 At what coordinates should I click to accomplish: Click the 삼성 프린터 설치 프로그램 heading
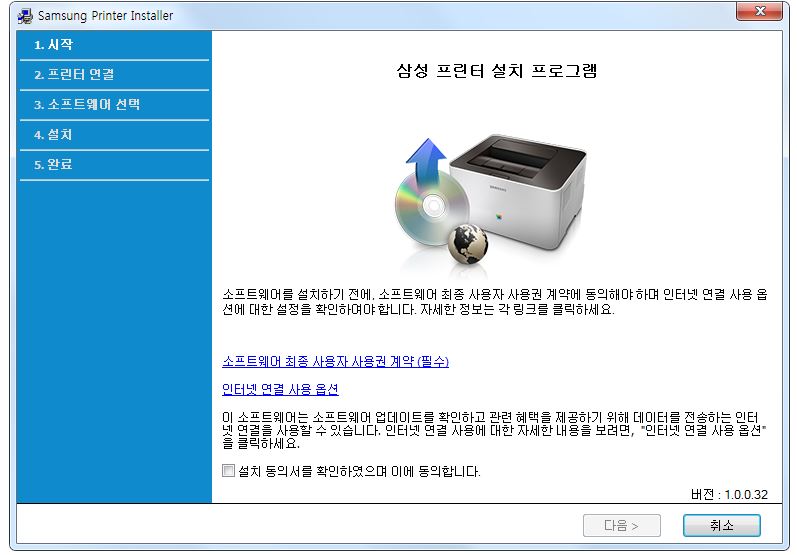point(497,71)
